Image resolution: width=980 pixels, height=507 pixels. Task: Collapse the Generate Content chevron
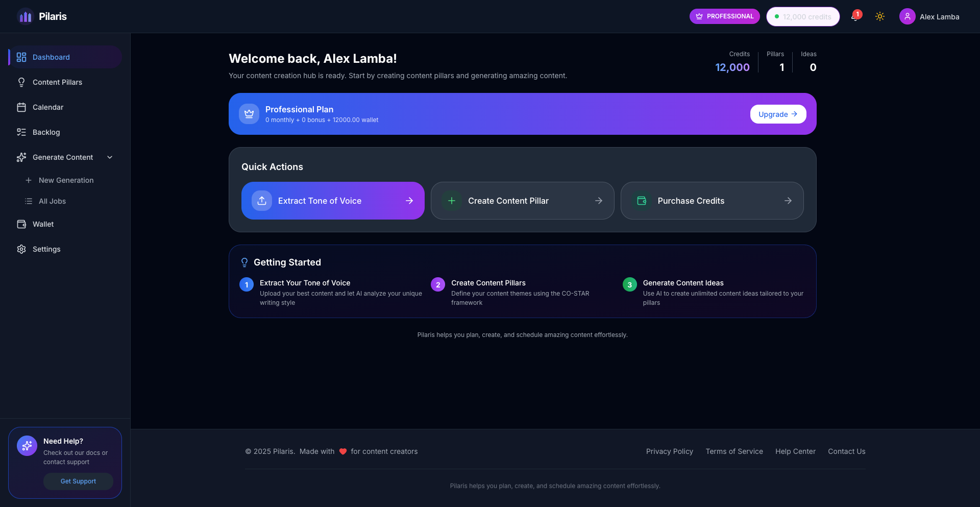pos(110,157)
